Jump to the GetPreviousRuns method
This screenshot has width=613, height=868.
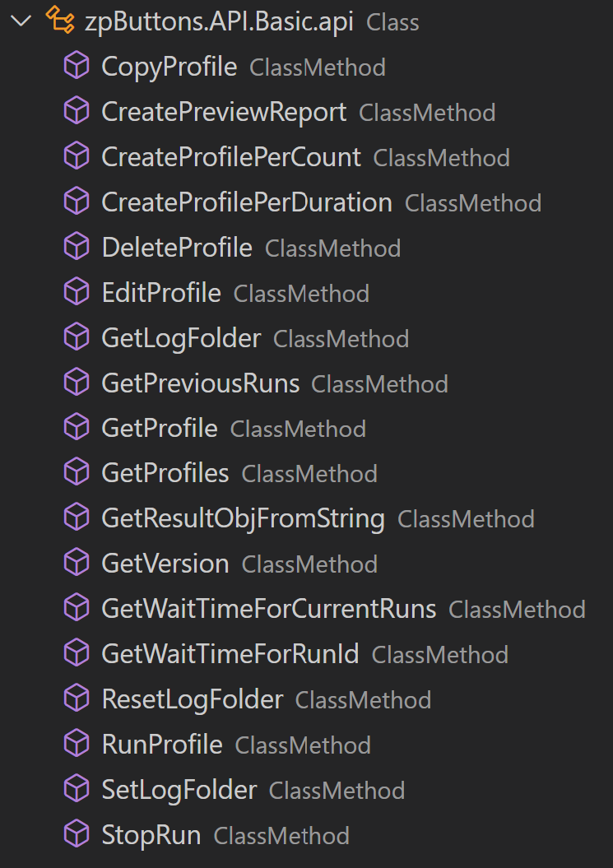pyautogui.click(x=200, y=383)
